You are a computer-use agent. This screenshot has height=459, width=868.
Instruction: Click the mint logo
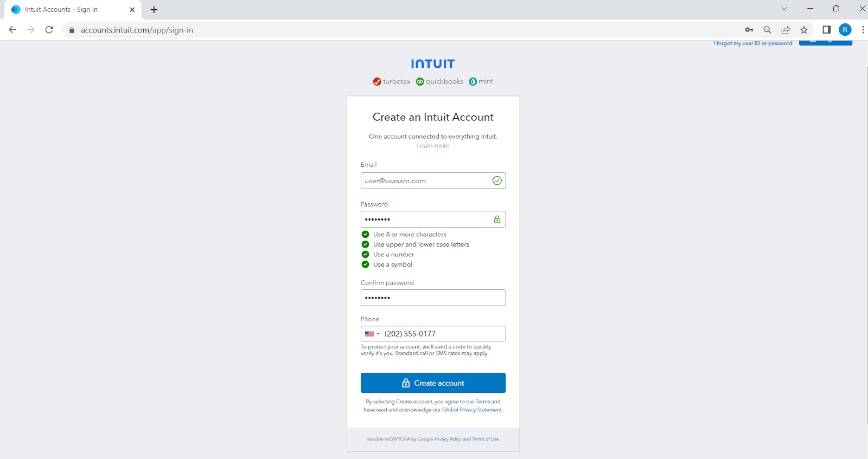click(x=481, y=81)
